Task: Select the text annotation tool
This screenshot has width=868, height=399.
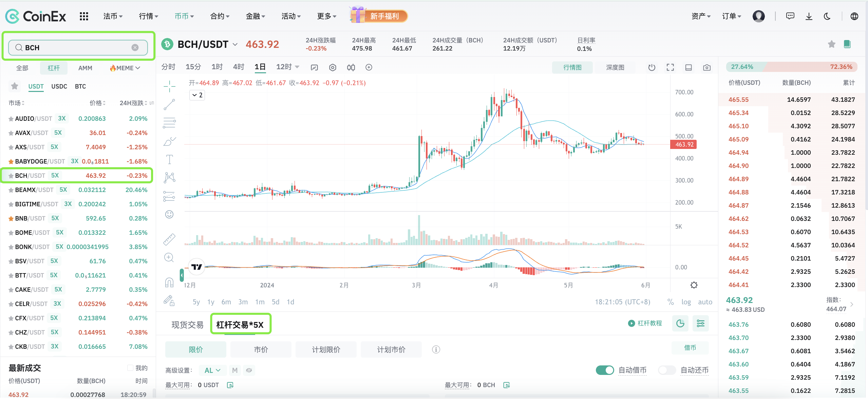Action: click(x=169, y=159)
